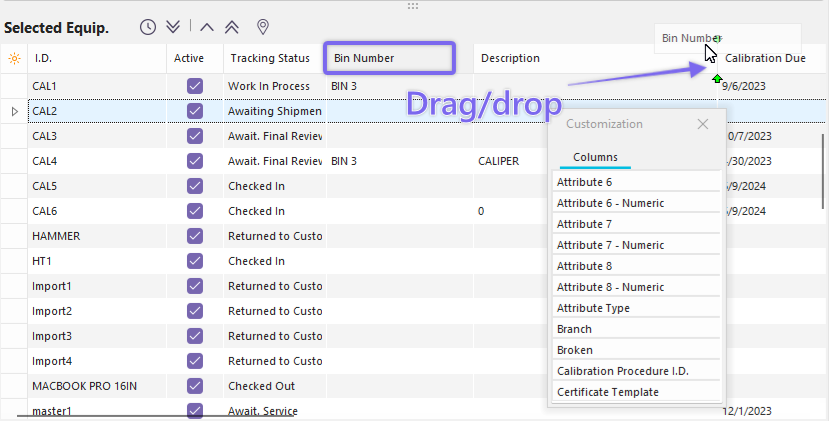Click the green drop indicator arrow
Viewport: 829px width, 421px height.
coord(717,78)
